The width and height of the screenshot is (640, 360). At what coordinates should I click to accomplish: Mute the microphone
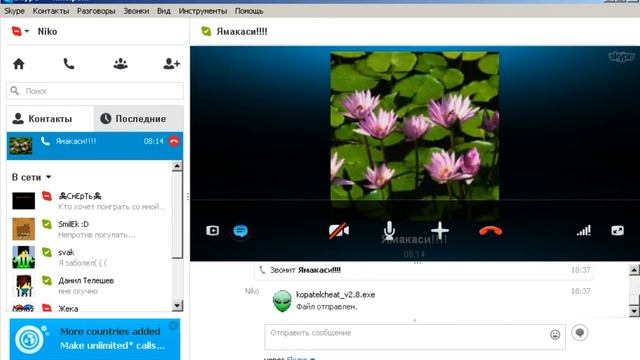pyautogui.click(x=389, y=230)
